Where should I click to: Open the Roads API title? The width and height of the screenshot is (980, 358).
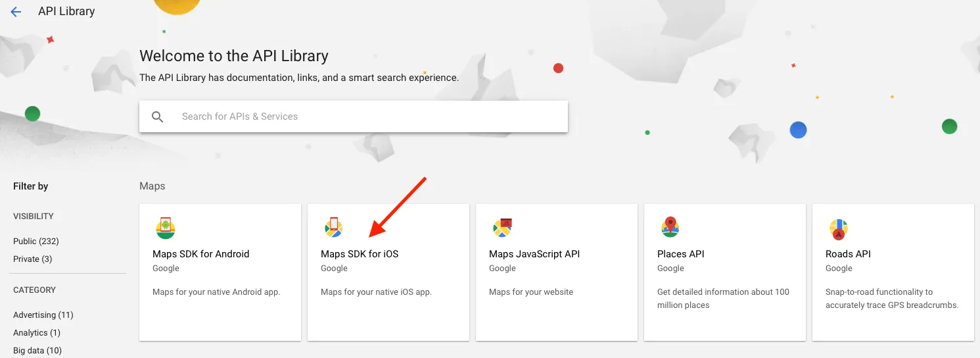coord(849,254)
